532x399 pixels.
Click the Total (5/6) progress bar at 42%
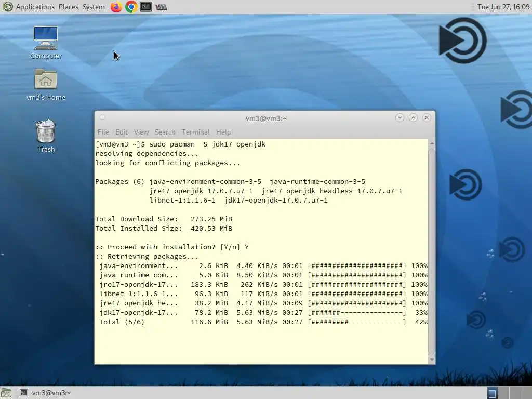tap(357, 322)
